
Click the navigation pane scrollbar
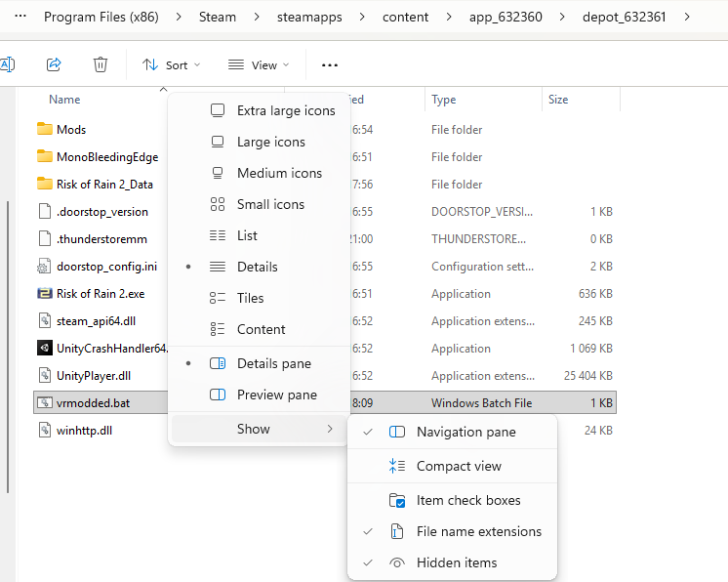tap(8, 347)
